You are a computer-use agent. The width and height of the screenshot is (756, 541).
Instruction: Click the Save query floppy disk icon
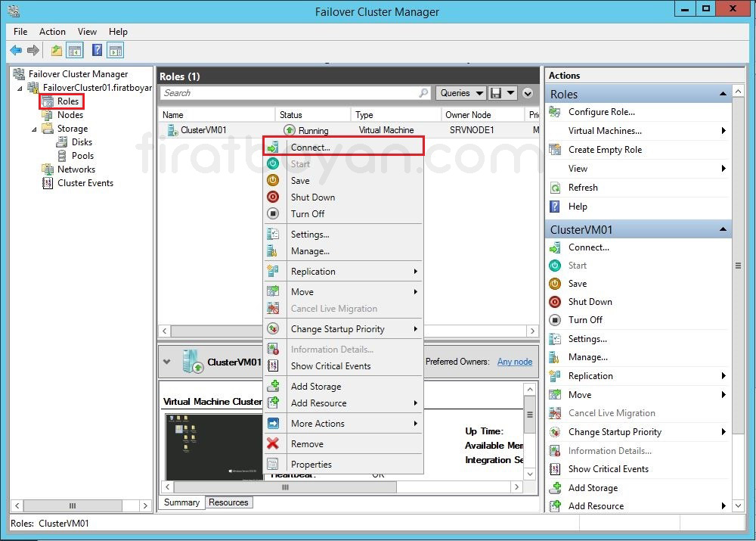pyautogui.click(x=496, y=93)
